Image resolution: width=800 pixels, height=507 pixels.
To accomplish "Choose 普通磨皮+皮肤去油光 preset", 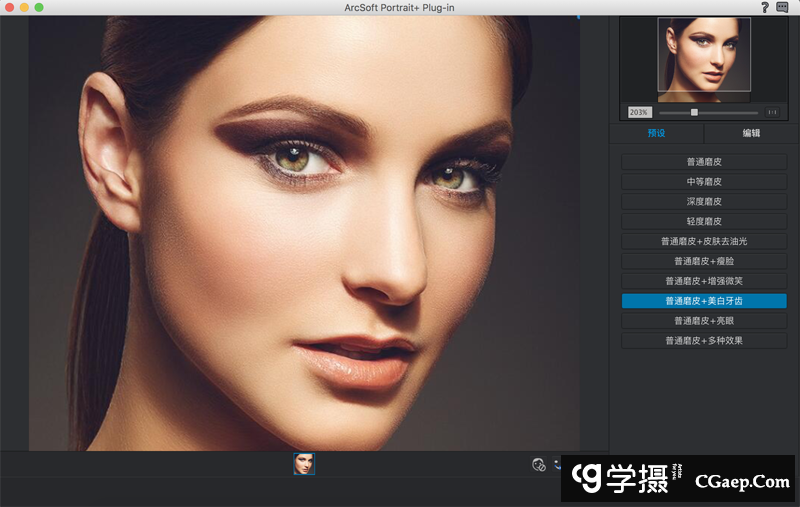I will click(x=704, y=241).
